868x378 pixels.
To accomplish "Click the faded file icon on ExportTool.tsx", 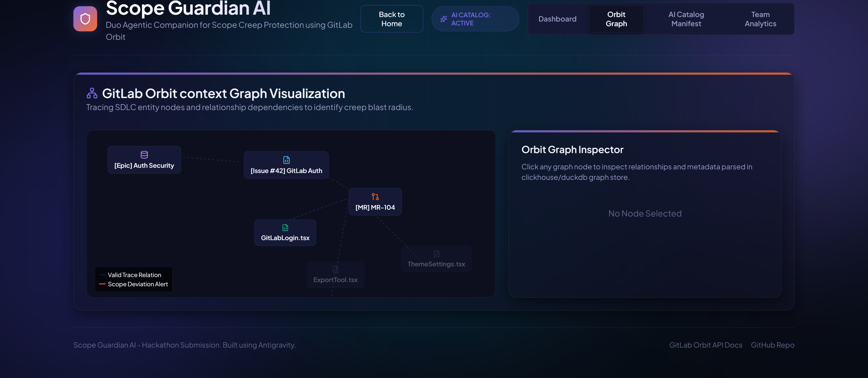I will click(336, 269).
